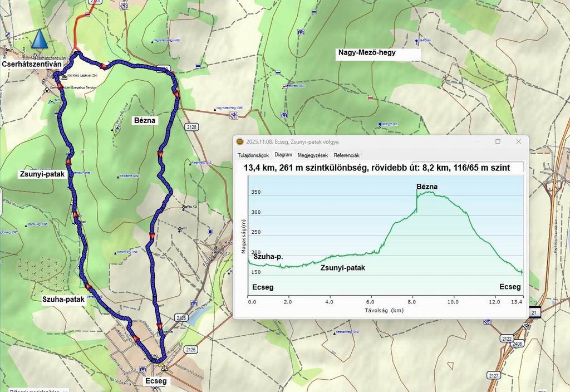Open the Tulajdonságok tab
The height and width of the screenshot is (392, 570).
(x=254, y=155)
